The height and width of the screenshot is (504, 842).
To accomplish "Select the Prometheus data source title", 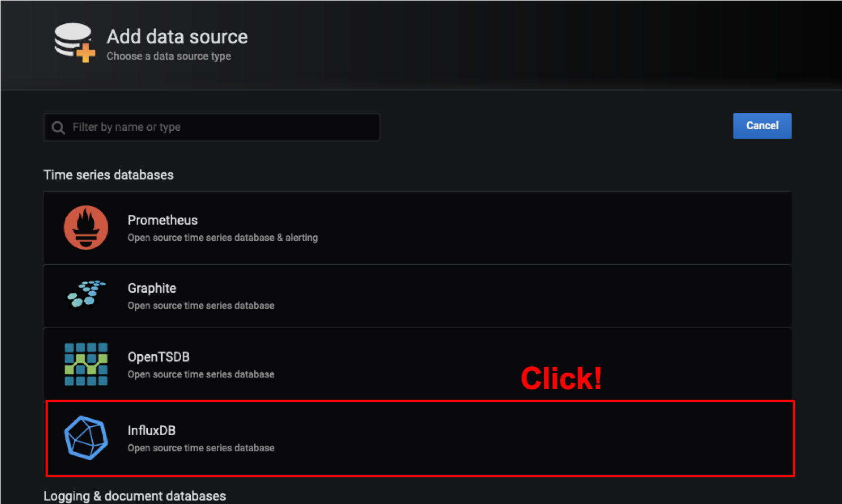I will [x=163, y=220].
